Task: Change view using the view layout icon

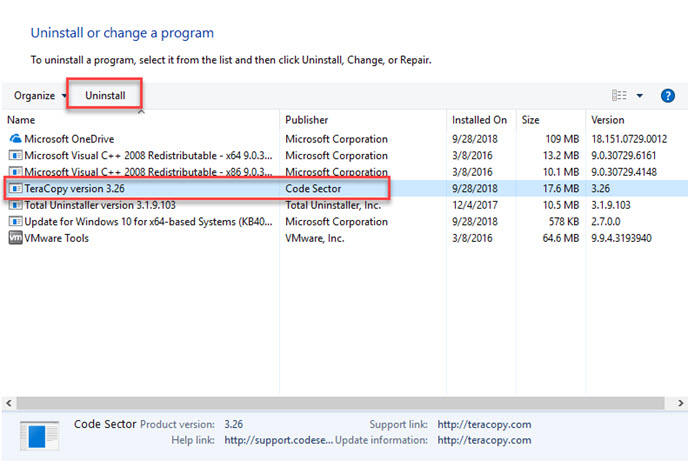Action: tap(619, 95)
